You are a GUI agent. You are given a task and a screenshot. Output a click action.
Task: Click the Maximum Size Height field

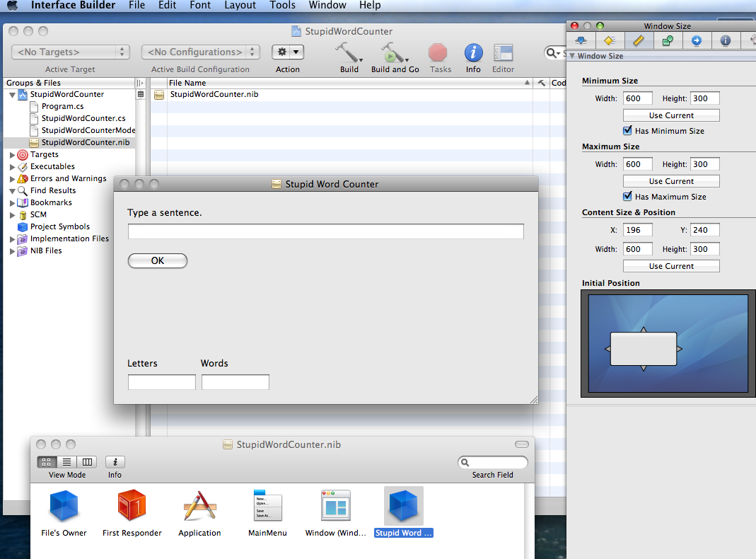704,164
